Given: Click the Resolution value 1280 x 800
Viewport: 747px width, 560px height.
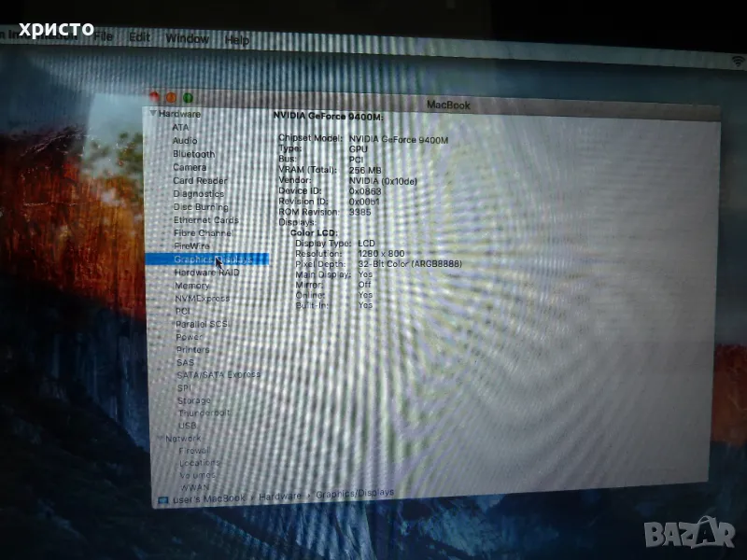Looking at the screenshot, I should (x=381, y=253).
